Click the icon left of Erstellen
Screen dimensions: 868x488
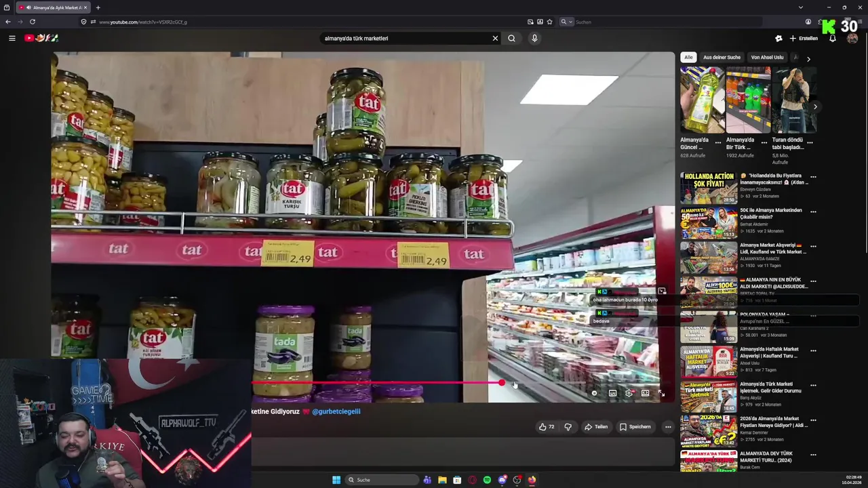tap(778, 39)
